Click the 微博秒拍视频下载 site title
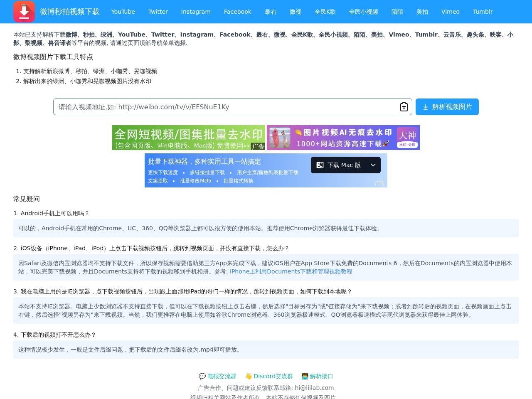The image size is (532, 399). (x=70, y=12)
